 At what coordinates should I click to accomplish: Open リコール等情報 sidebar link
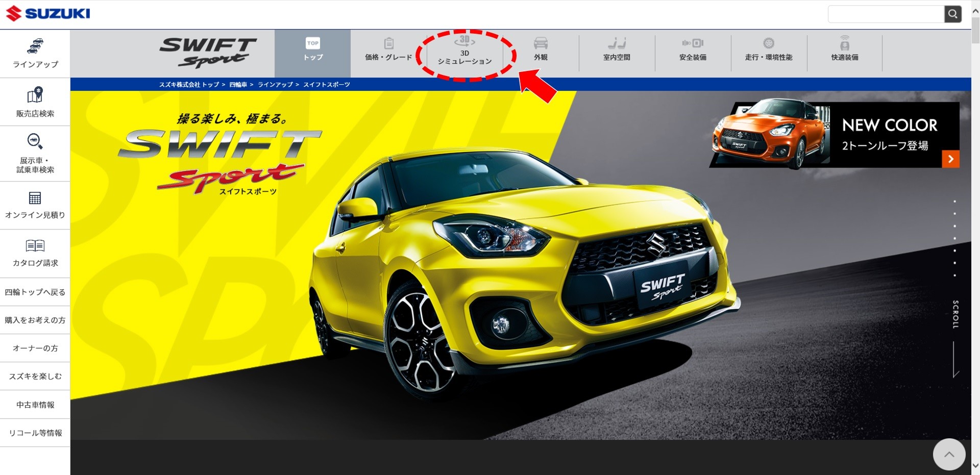click(35, 433)
